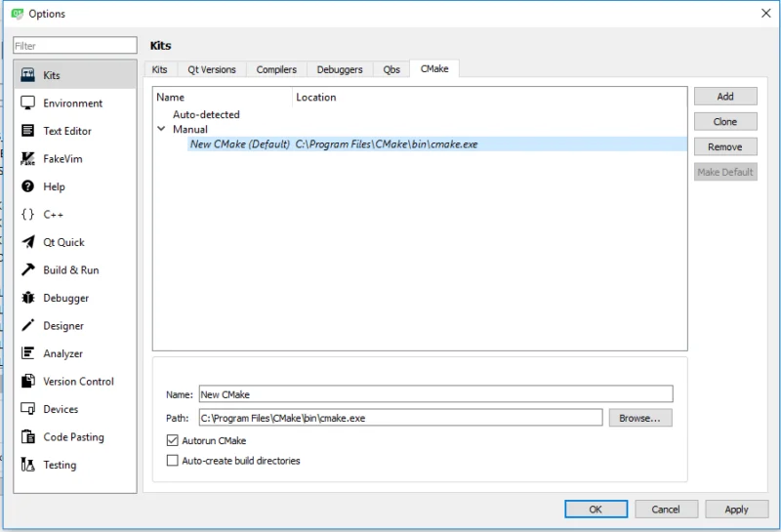
Task: Open the Environment settings icon
Action: tap(27, 103)
